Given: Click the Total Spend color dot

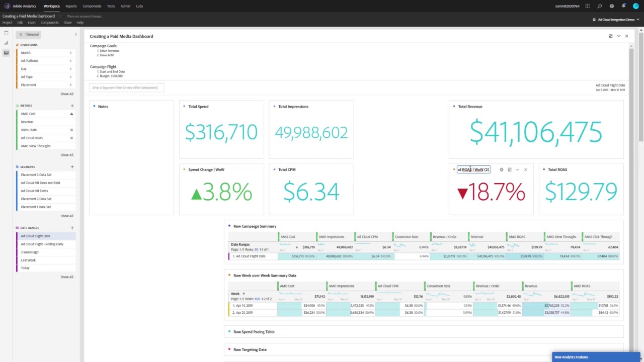Looking at the screenshot, I should tap(184, 107).
